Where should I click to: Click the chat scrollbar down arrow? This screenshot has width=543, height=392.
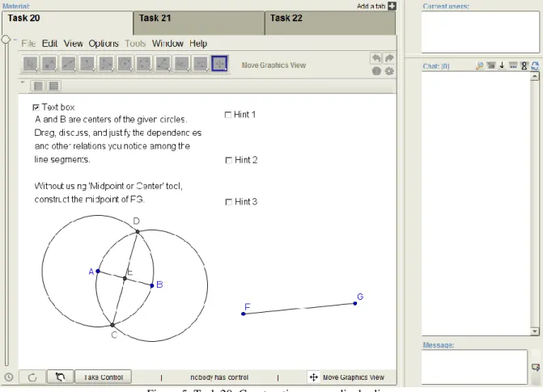(535, 331)
